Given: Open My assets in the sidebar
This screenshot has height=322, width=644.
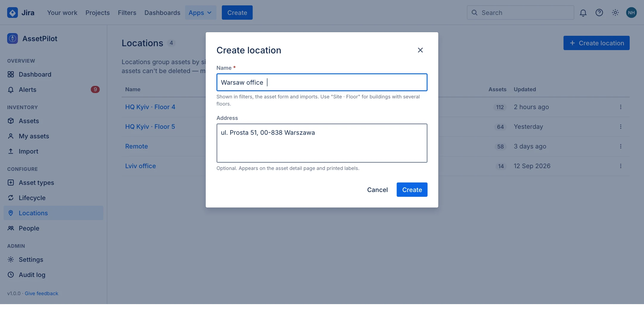Looking at the screenshot, I should (x=53, y=136).
